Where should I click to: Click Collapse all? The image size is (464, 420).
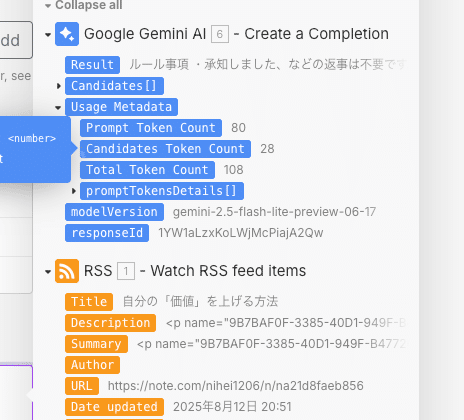pos(84,5)
